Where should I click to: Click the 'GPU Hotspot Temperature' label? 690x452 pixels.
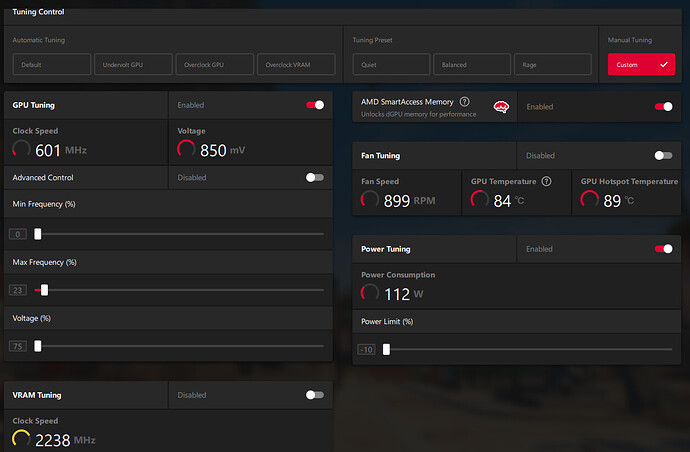629,181
